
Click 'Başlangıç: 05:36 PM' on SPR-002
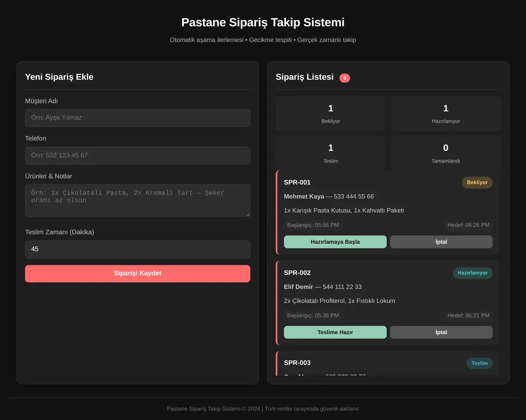point(313,315)
